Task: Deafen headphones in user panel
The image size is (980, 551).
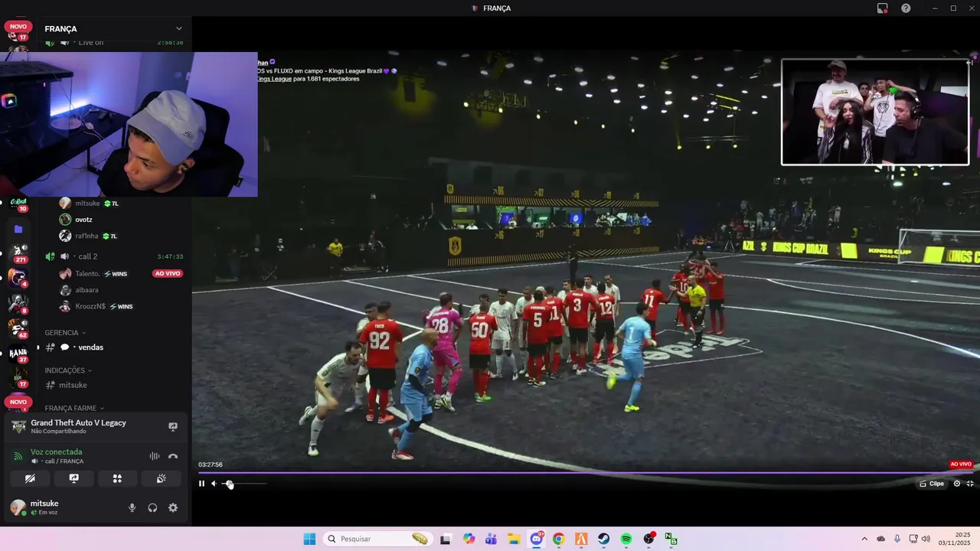Action: (x=152, y=507)
